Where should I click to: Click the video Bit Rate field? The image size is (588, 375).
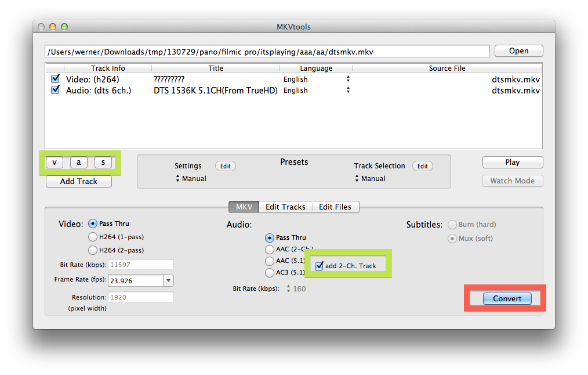click(141, 265)
